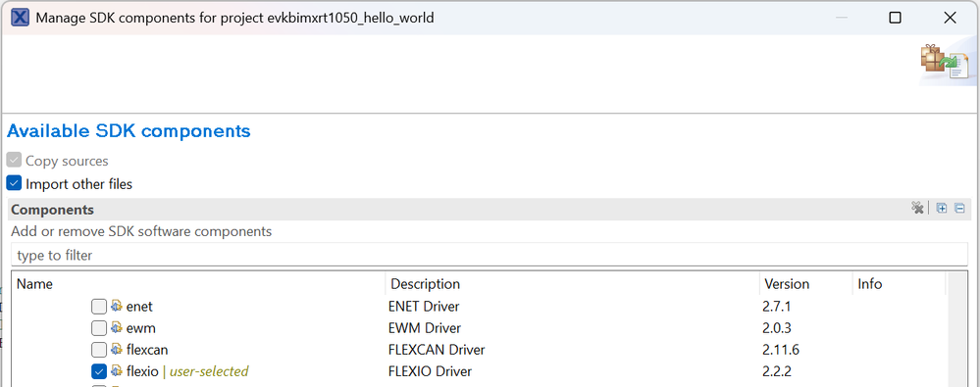Click the FLEXCAN Driver description

[437, 350]
